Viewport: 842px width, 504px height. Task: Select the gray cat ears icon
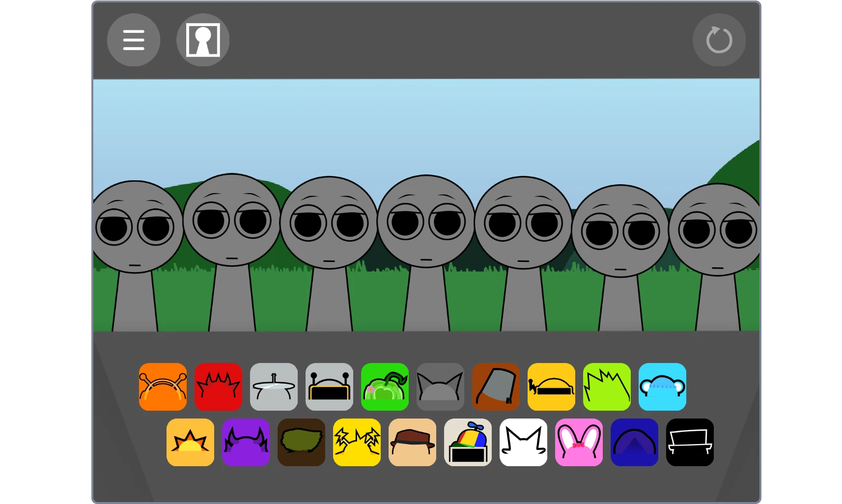click(440, 387)
